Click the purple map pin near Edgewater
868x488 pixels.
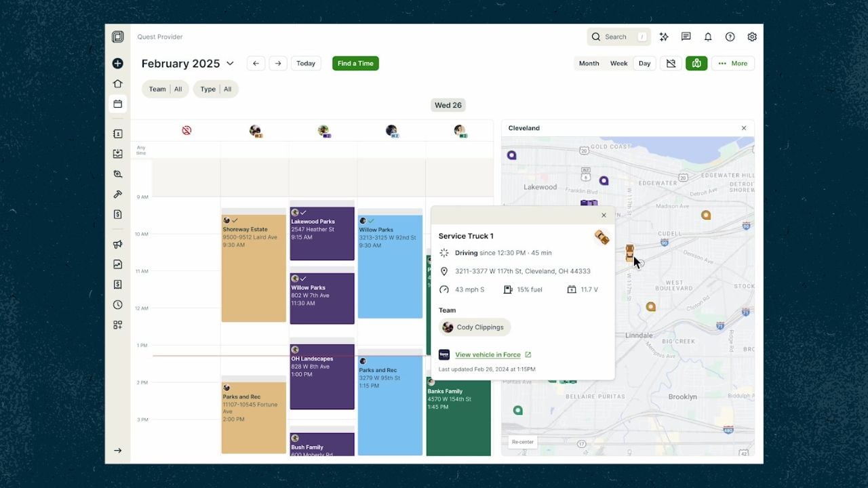(x=604, y=180)
